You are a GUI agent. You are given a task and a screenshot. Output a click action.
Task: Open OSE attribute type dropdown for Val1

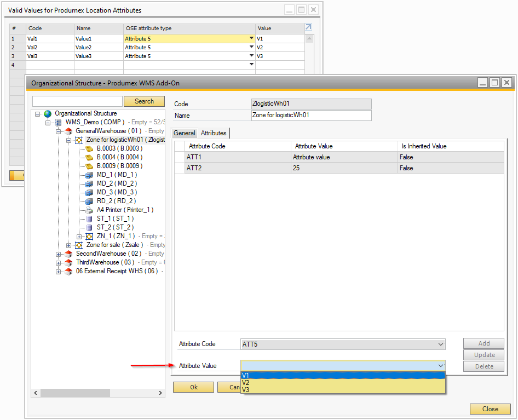click(x=252, y=38)
